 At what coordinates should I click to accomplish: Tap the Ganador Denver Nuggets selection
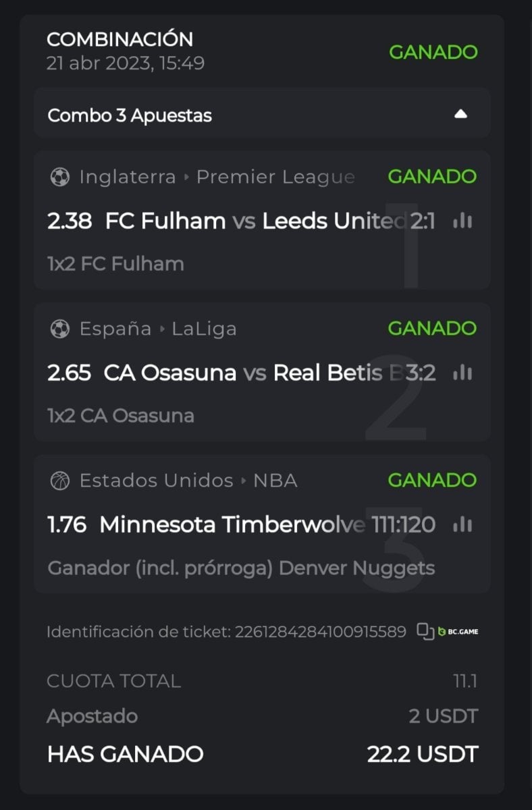(241, 568)
